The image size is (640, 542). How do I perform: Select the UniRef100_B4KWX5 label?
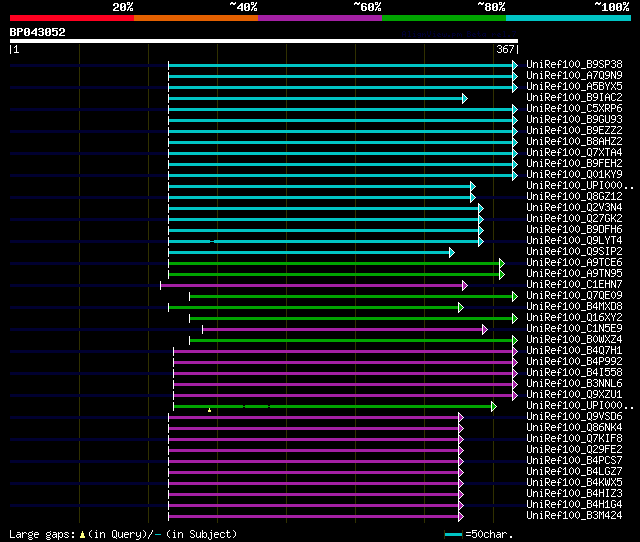click(574, 483)
